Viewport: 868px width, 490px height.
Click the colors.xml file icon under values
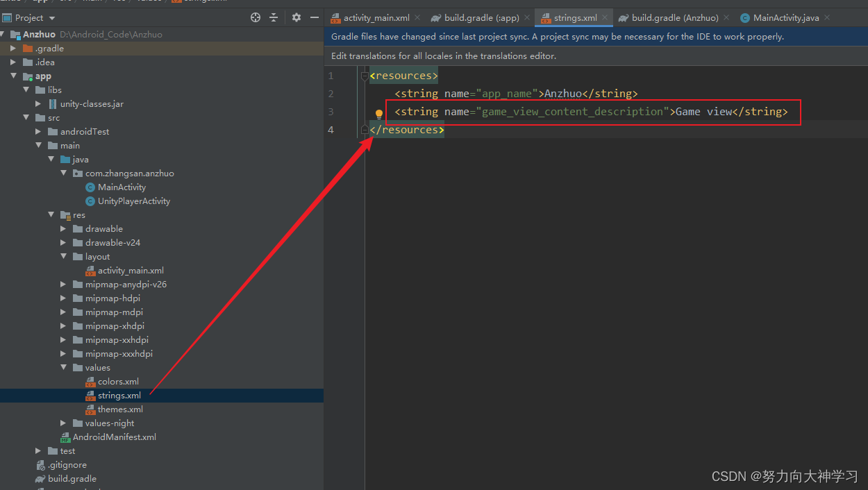pos(90,381)
